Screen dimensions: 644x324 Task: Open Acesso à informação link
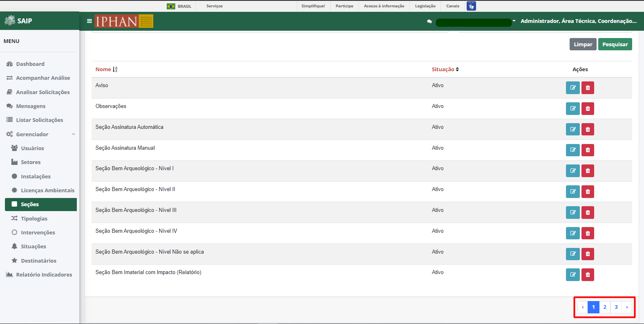384,6
